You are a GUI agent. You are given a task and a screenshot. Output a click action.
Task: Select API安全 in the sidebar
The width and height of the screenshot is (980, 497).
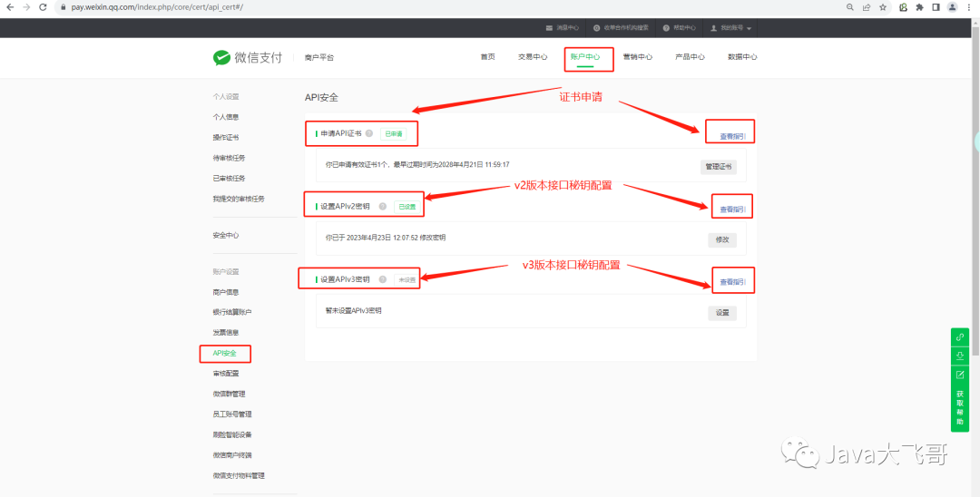(x=225, y=354)
